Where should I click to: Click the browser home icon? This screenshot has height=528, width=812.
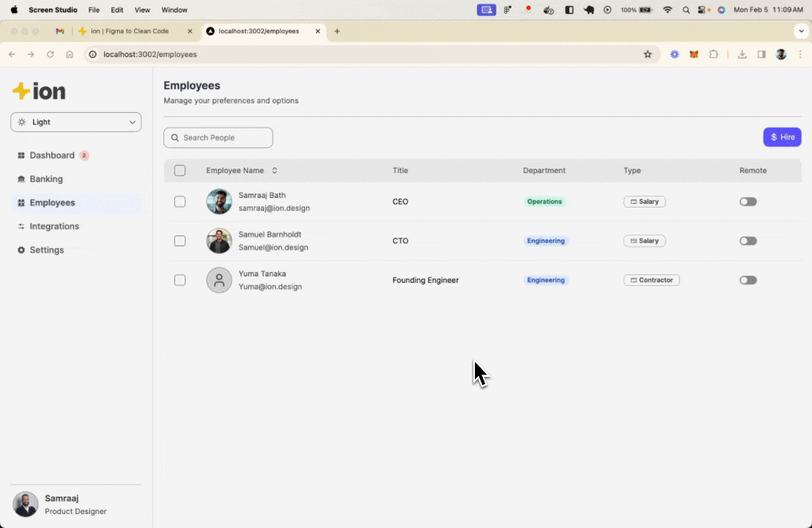(x=70, y=54)
